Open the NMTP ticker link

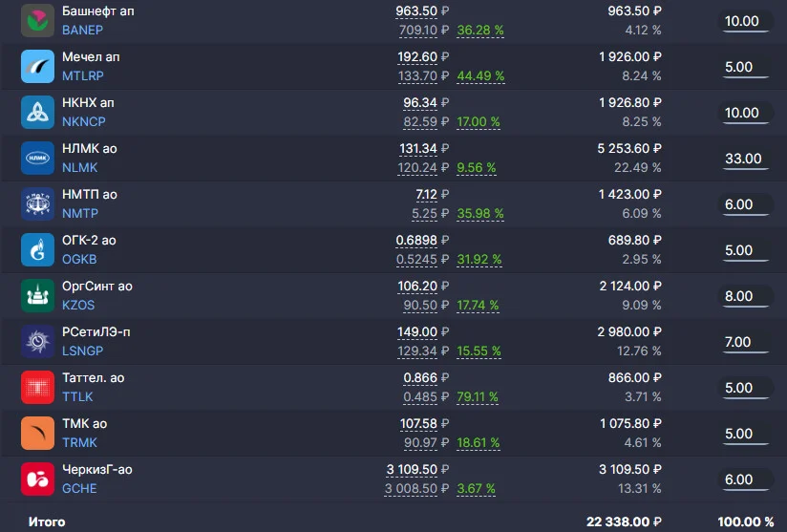(x=80, y=213)
